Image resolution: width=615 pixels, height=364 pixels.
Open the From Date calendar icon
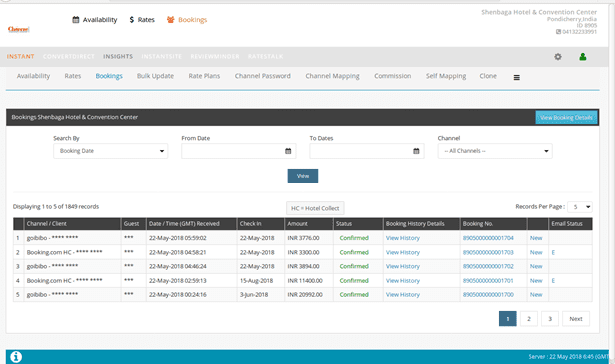[288, 151]
